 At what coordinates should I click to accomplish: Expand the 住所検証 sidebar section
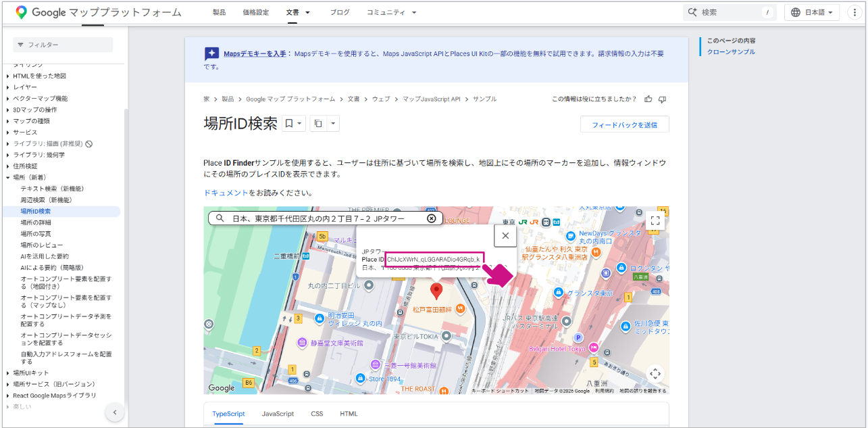click(x=8, y=166)
